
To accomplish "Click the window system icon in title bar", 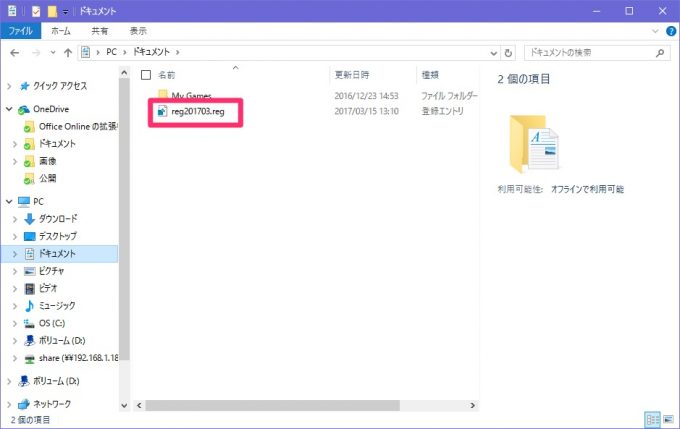I will [x=13, y=11].
